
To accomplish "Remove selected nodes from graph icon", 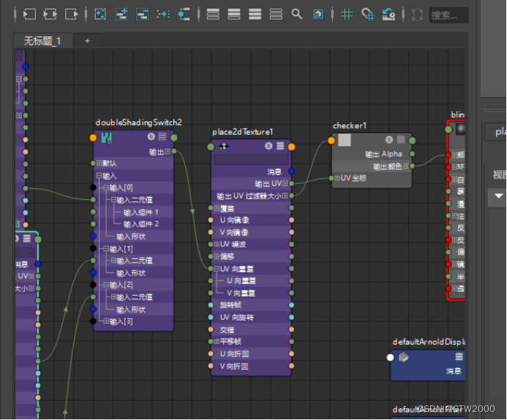I will [142, 14].
